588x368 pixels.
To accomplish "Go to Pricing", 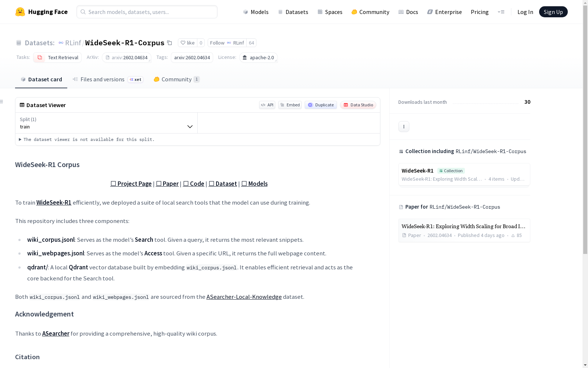I will tap(480, 12).
